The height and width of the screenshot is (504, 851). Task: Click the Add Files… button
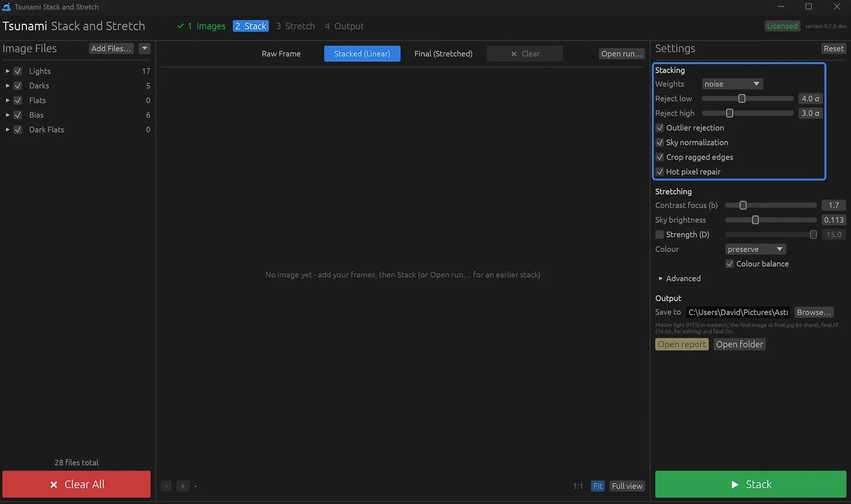(111, 49)
